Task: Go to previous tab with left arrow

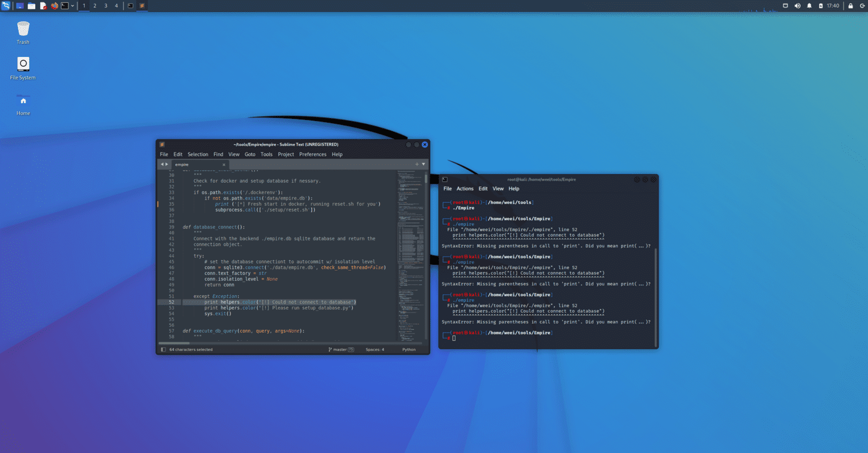Action: pos(162,164)
